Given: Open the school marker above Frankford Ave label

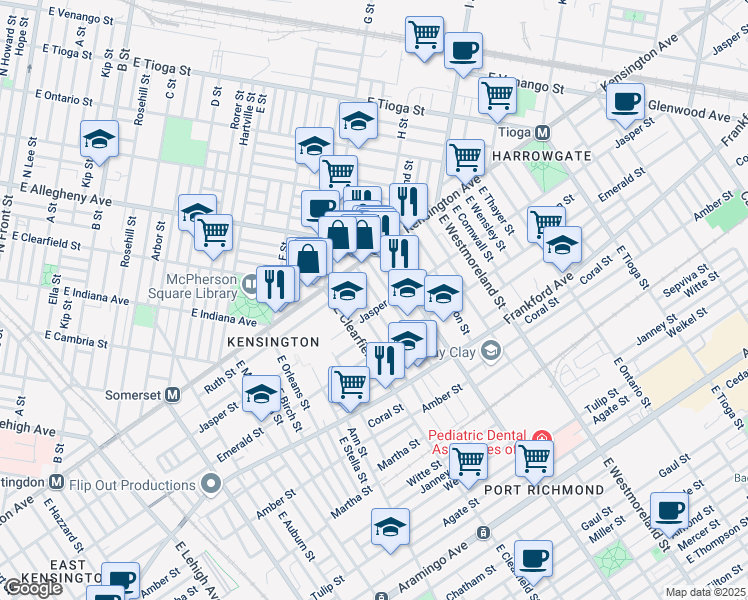Looking at the screenshot, I should [x=562, y=246].
